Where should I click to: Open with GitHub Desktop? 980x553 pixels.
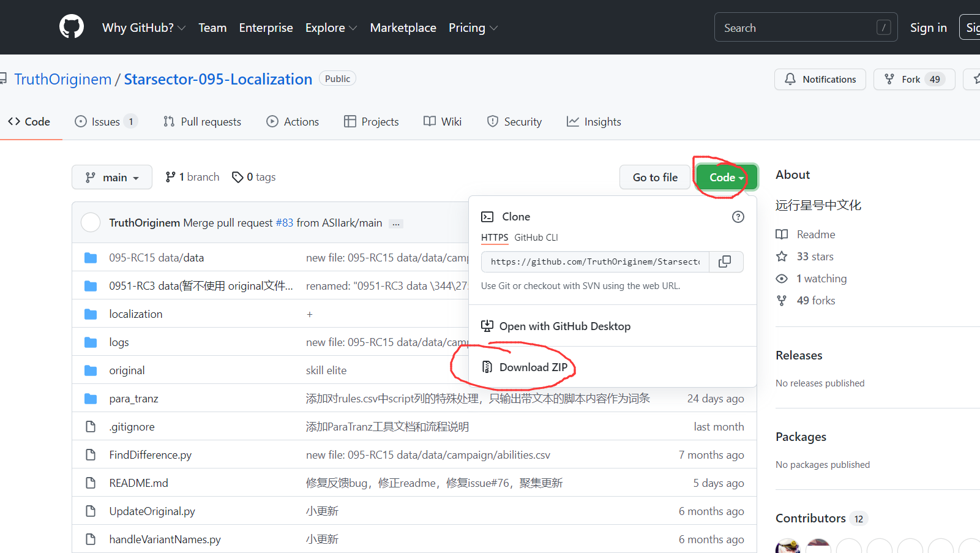tap(564, 326)
